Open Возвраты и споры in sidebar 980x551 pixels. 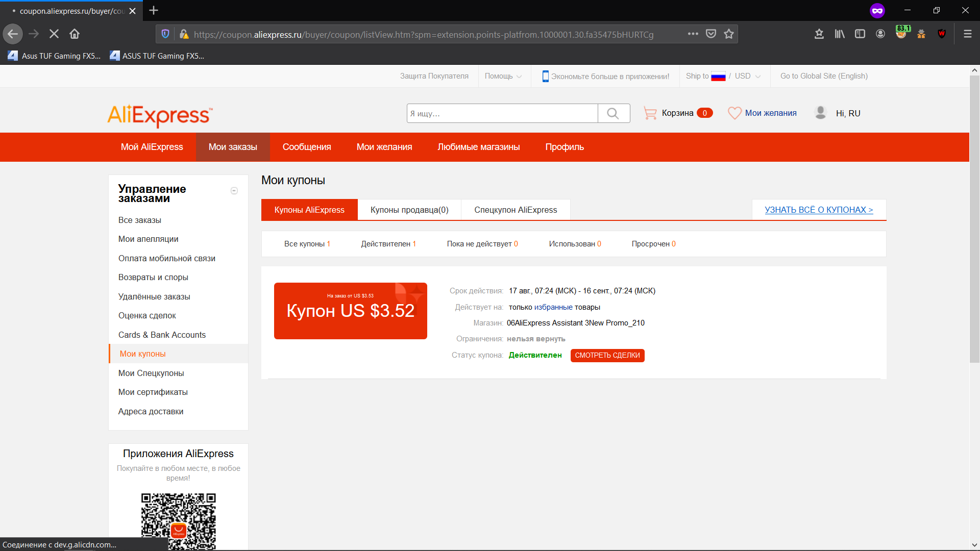point(153,277)
